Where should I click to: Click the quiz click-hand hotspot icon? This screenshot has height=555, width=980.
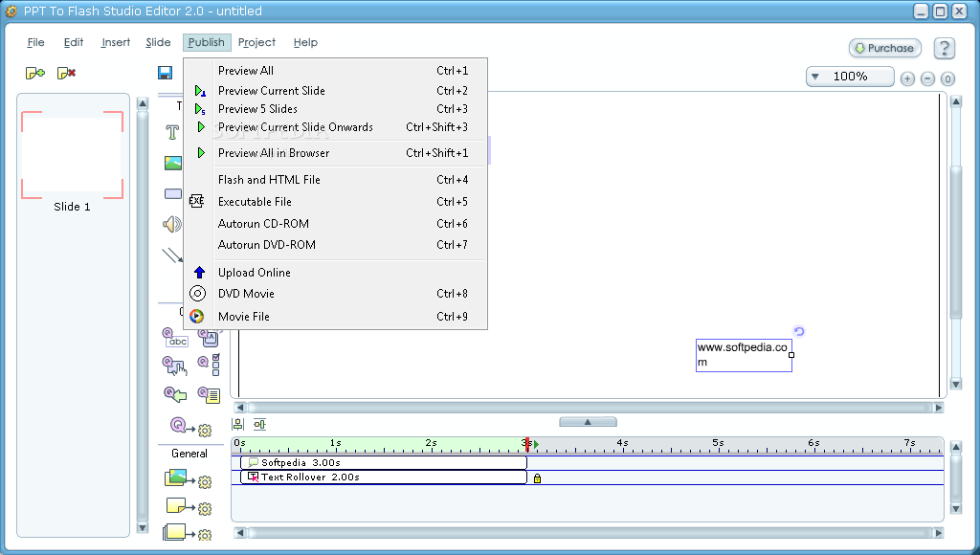point(174,366)
